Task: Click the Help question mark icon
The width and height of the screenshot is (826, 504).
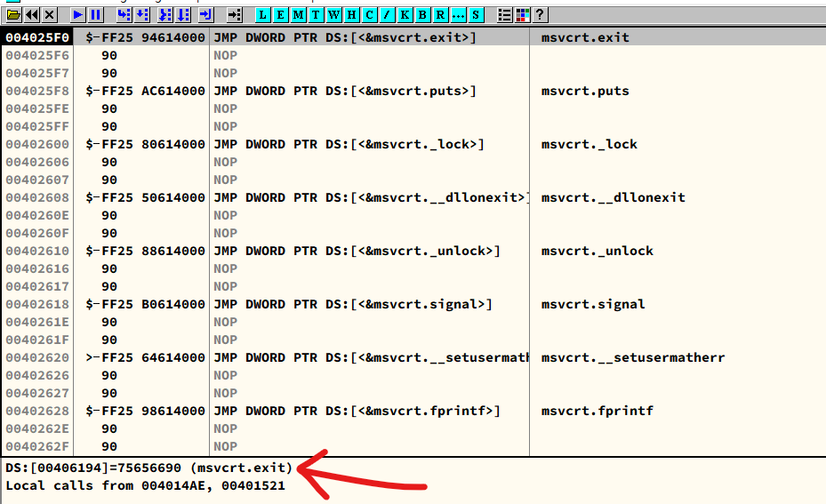Action: 539,15
